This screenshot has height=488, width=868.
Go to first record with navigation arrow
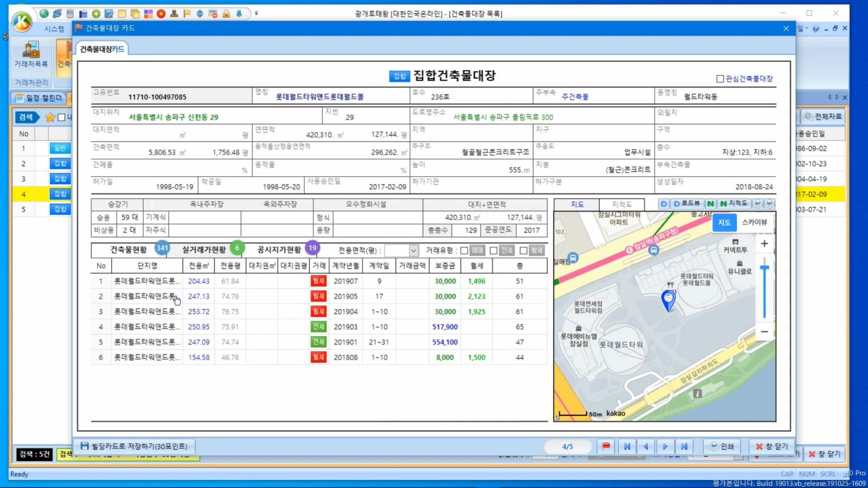(x=627, y=446)
